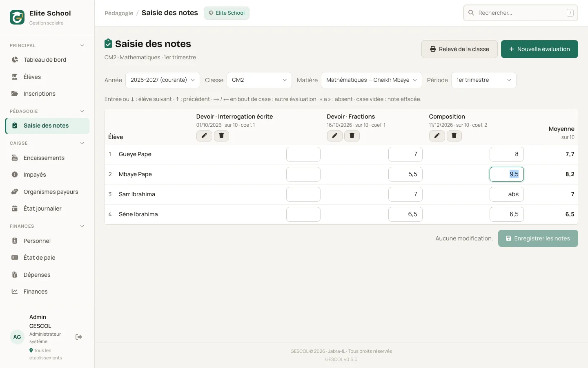Open Encaissements in Caisse section

(47, 158)
